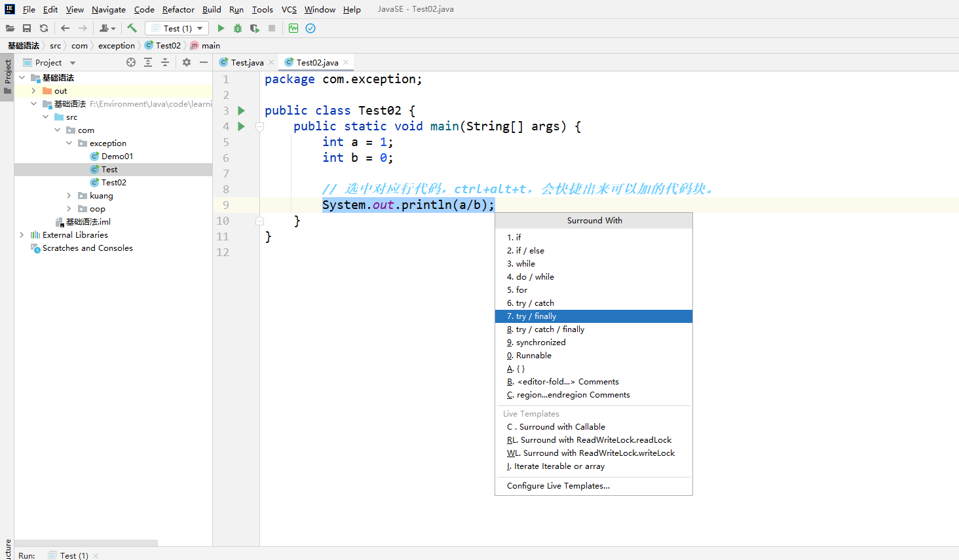This screenshot has width=959, height=560.
Task: Open the VCS menu
Action: pyautogui.click(x=289, y=10)
